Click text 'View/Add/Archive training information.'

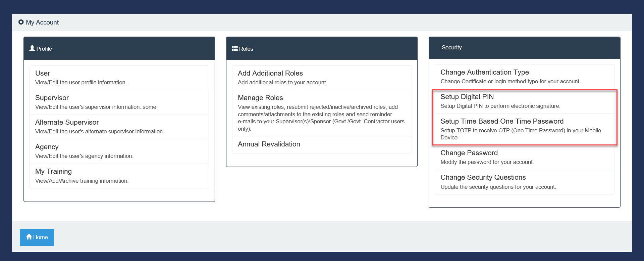tap(82, 181)
